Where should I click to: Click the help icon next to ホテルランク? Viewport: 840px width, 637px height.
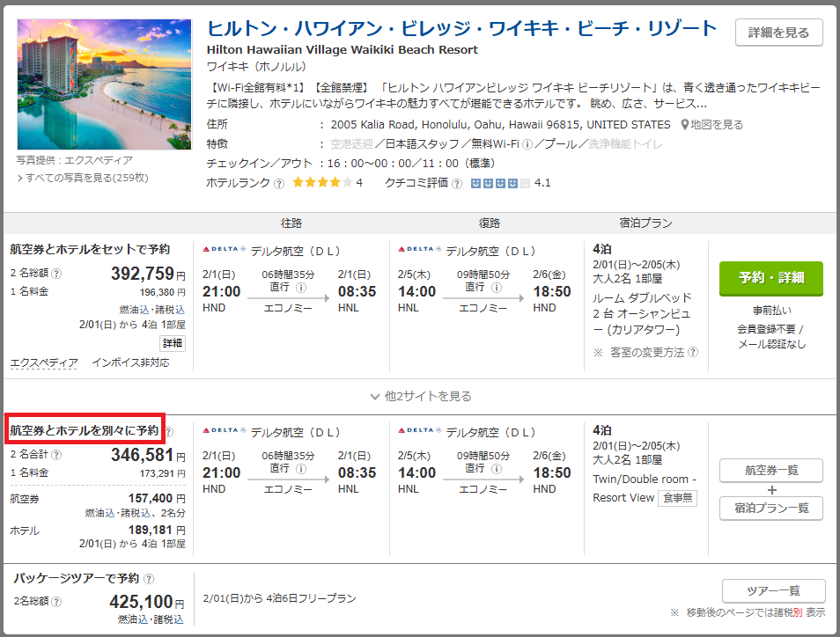point(279,183)
